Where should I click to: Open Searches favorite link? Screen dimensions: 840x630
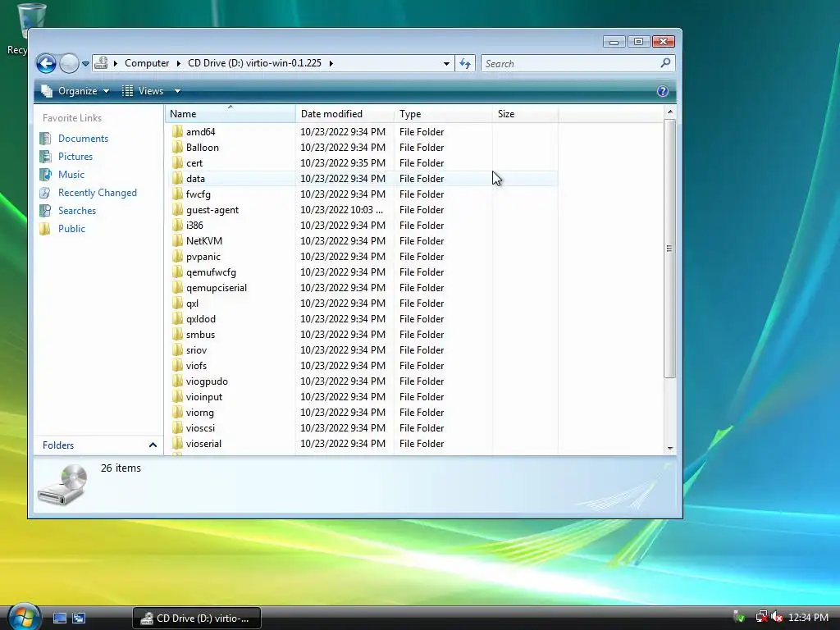[76, 211]
